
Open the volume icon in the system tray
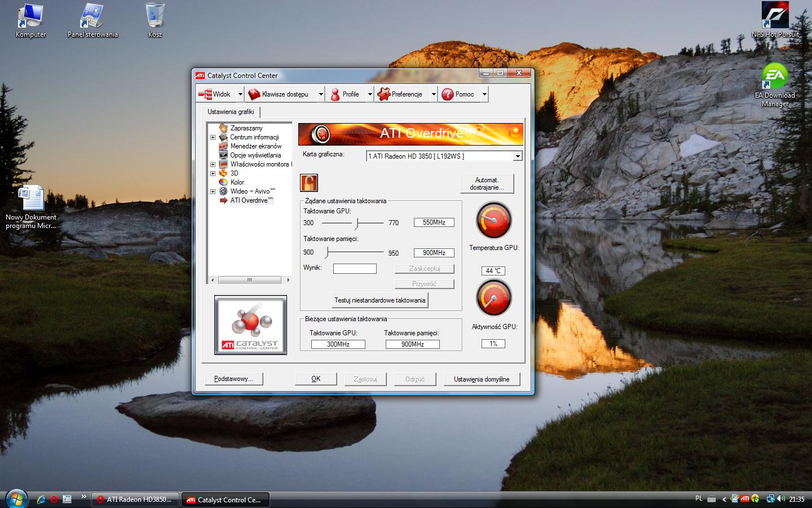(x=781, y=498)
